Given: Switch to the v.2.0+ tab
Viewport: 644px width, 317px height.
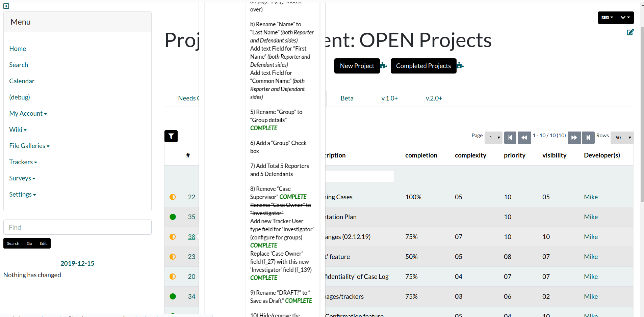Looking at the screenshot, I should (x=434, y=98).
